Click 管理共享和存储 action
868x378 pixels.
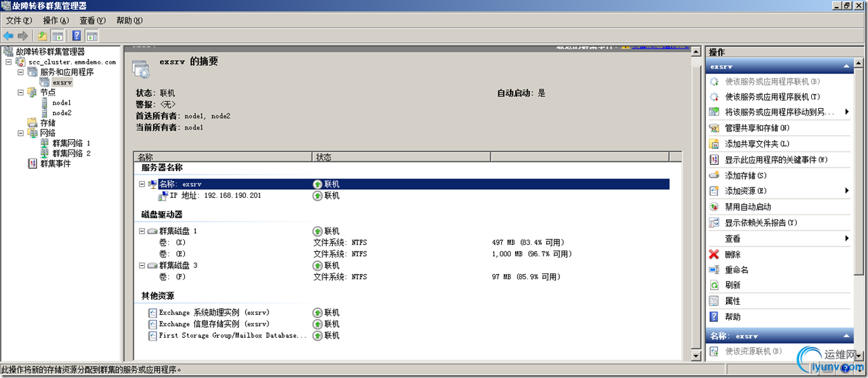point(757,128)
